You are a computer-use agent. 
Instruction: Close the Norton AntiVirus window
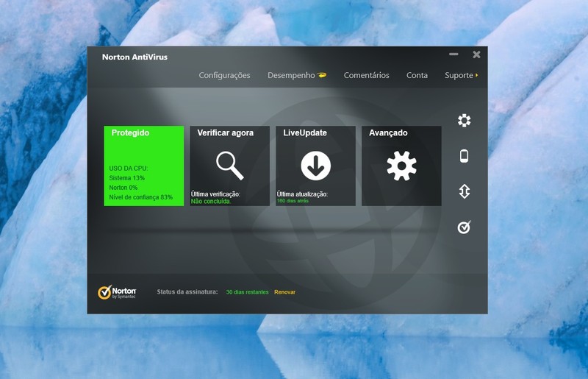click(476, 55)
